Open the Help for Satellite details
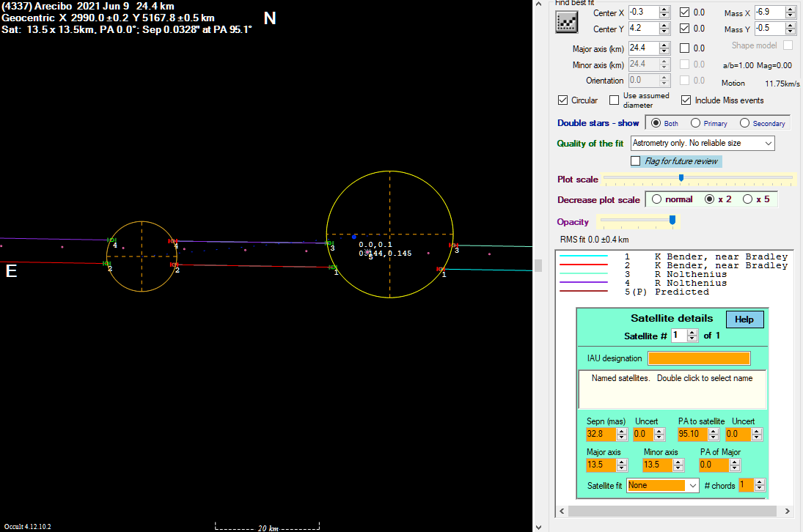The width and height of the screenshot is (803, 532). [744, 319]
